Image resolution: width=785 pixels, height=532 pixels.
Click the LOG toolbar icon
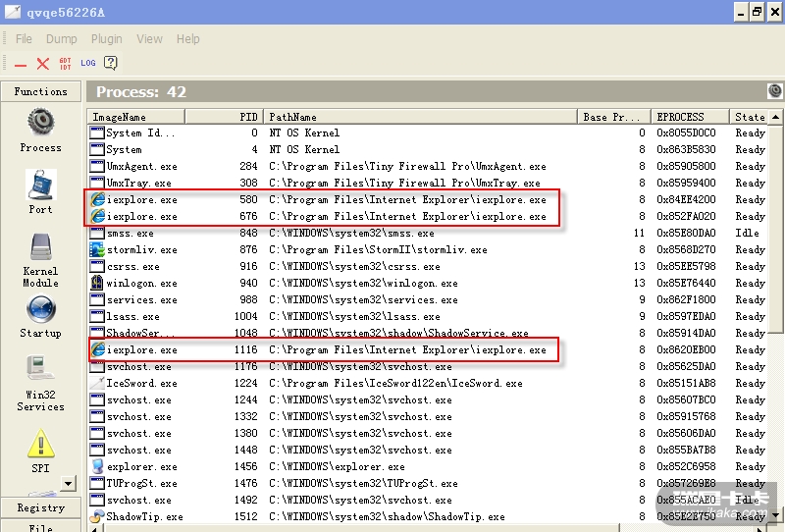tap(88, 63)
